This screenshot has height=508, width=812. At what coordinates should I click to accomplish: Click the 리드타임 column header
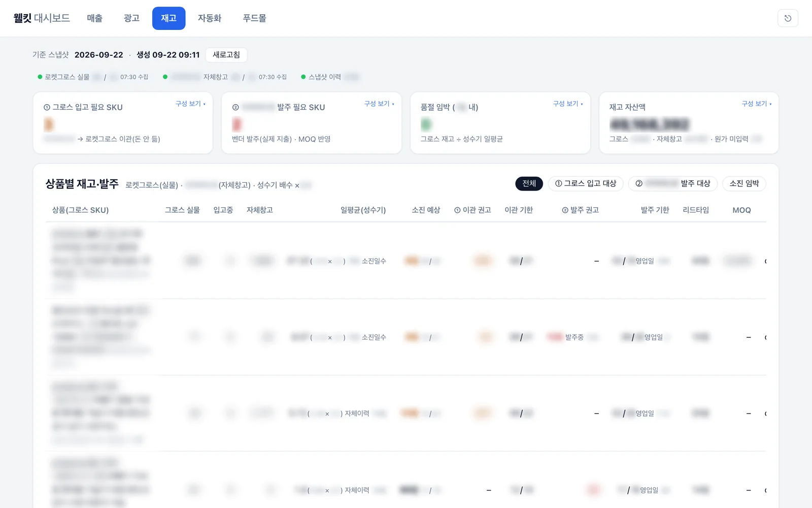pyautogui.click(x=695, y=210)
